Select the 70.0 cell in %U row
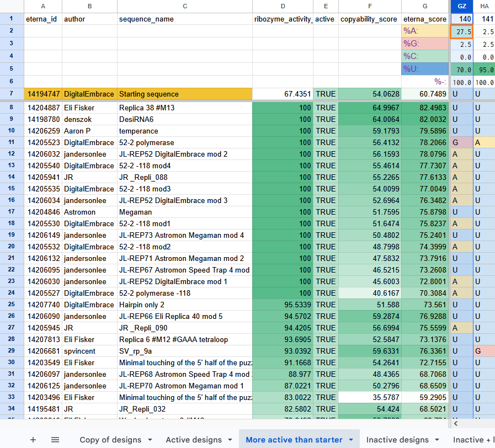The height and width of the screenshot is (448, 495). [461, 69]
